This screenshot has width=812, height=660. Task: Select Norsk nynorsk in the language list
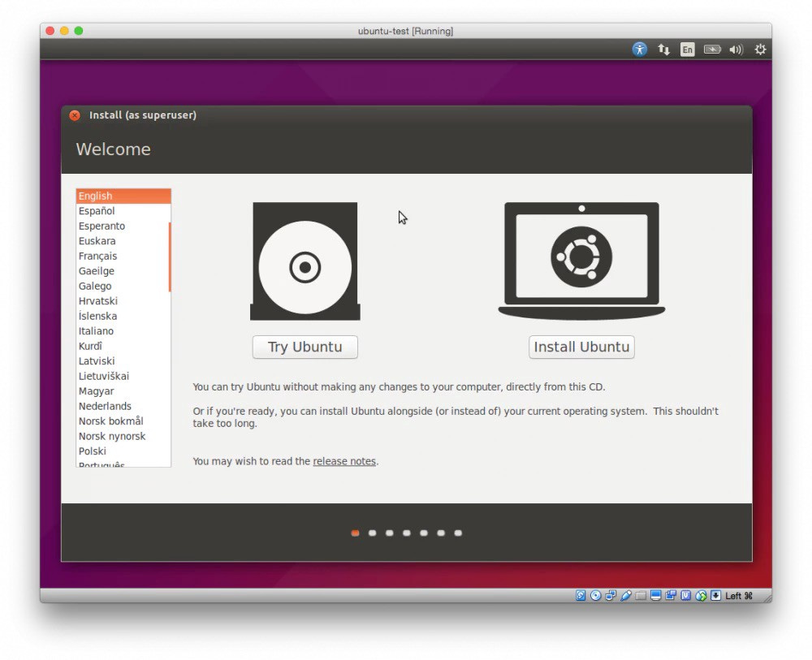[123, 437]
